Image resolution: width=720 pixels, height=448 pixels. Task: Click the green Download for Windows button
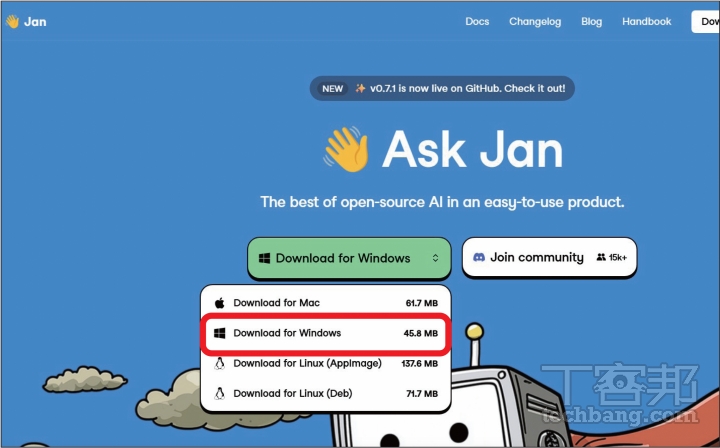(x=349, y=258)
